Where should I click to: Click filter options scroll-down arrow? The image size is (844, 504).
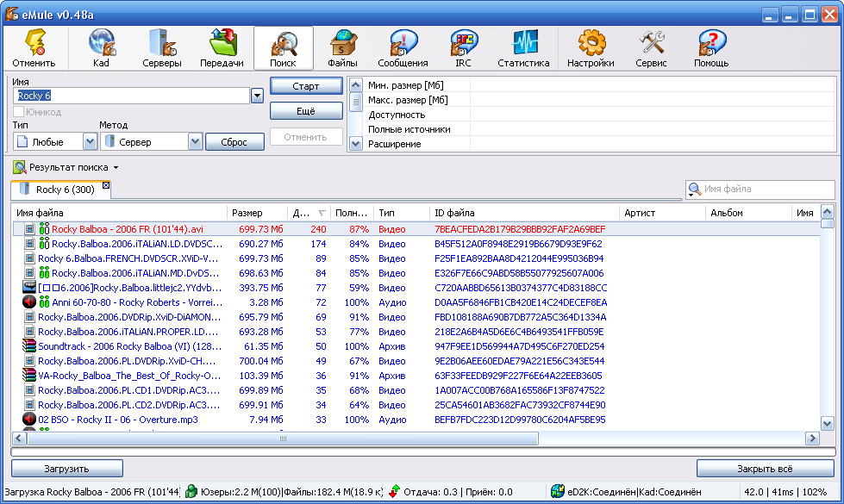(355, 144)
